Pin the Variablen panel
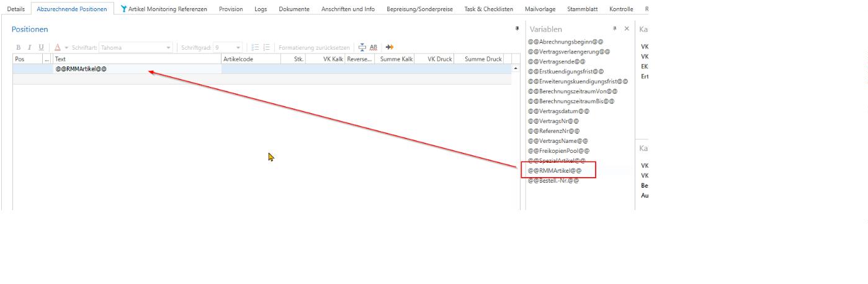This screenshot has height=284, width=868. pyautogui.click(x=615, y=29)
